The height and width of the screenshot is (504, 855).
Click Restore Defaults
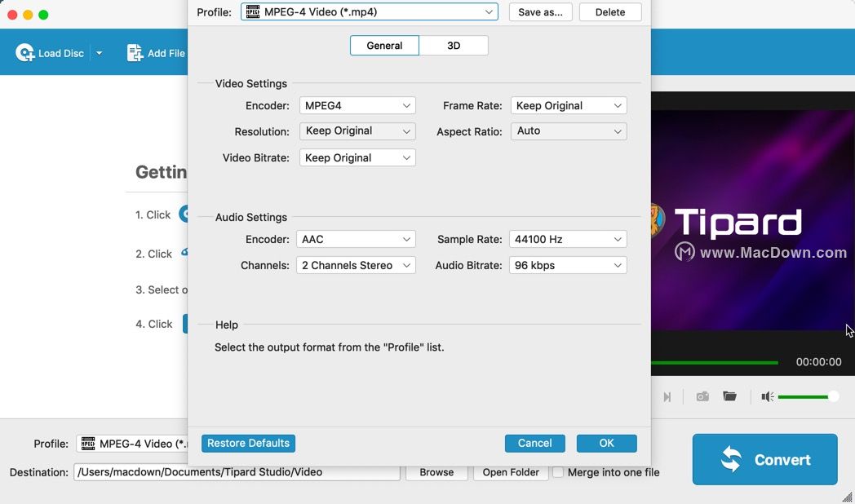tap(248, 443)
